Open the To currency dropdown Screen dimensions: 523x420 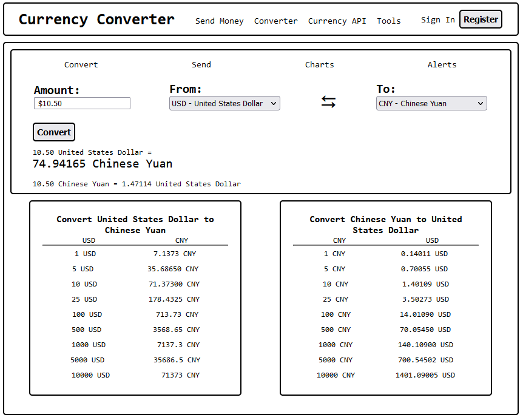(431, 104)
